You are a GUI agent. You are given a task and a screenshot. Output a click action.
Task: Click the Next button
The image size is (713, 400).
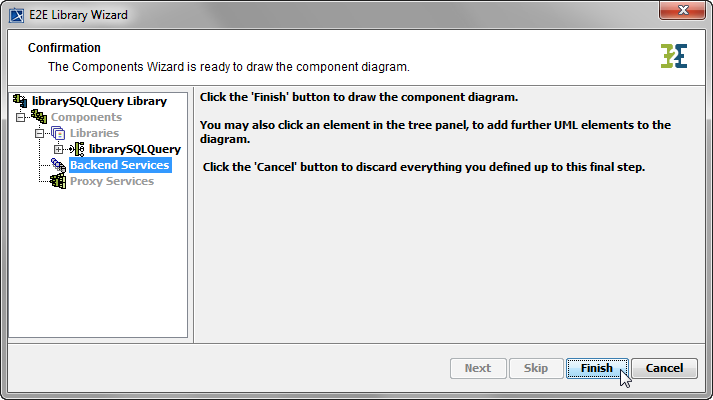click(x=478, y=368)
